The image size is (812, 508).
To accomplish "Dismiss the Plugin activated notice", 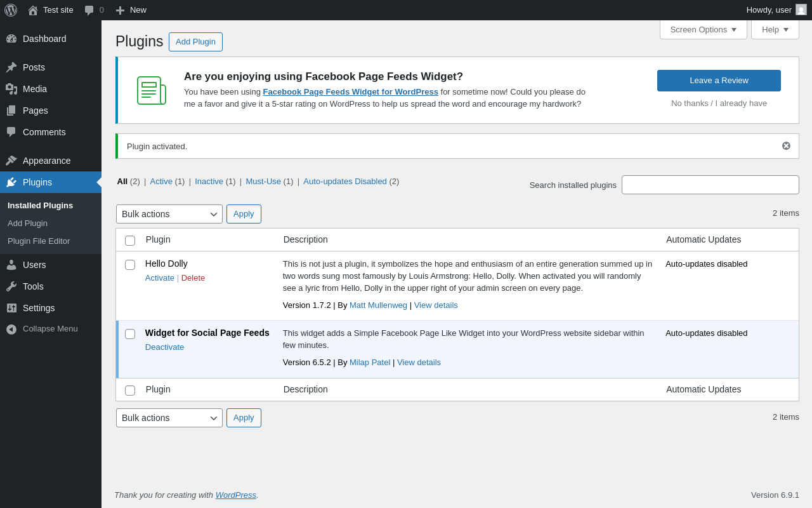I will [786, 146].
